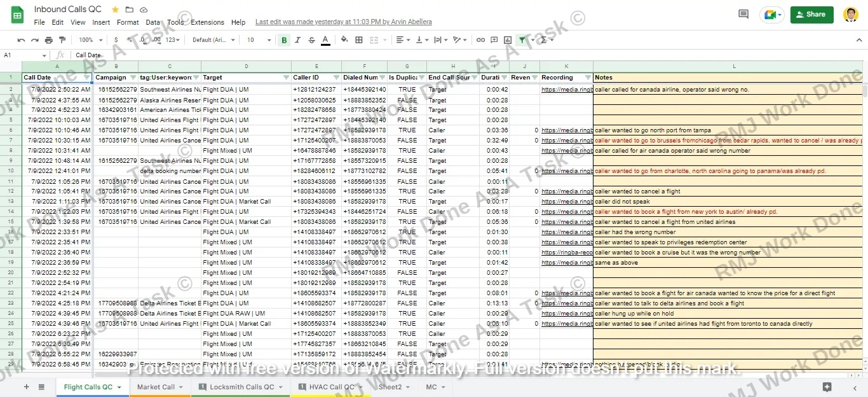Image resolution: width=868 pixels, height=397 pixels.
Task: Open the Last edit history link
Action: (x=343, y=22)
